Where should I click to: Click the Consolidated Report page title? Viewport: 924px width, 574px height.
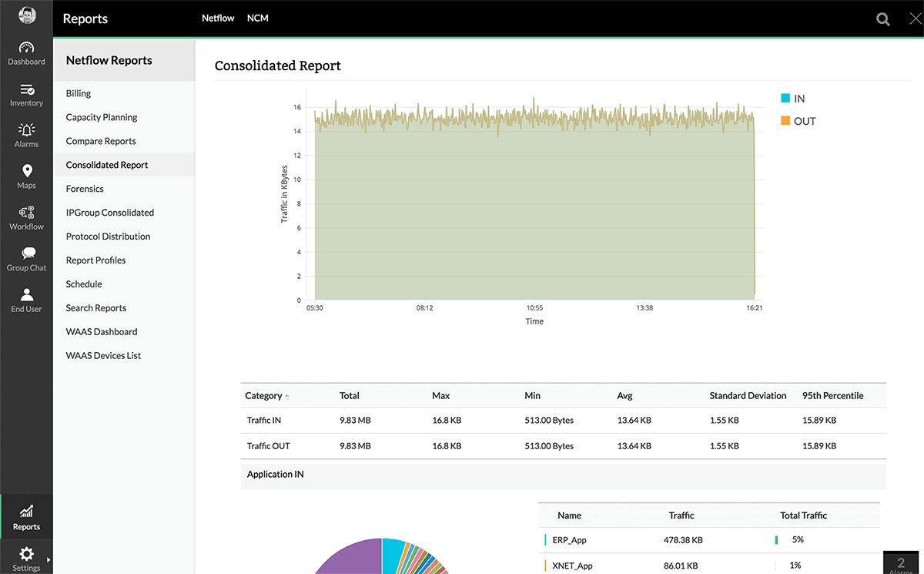(x=278, y=65)
